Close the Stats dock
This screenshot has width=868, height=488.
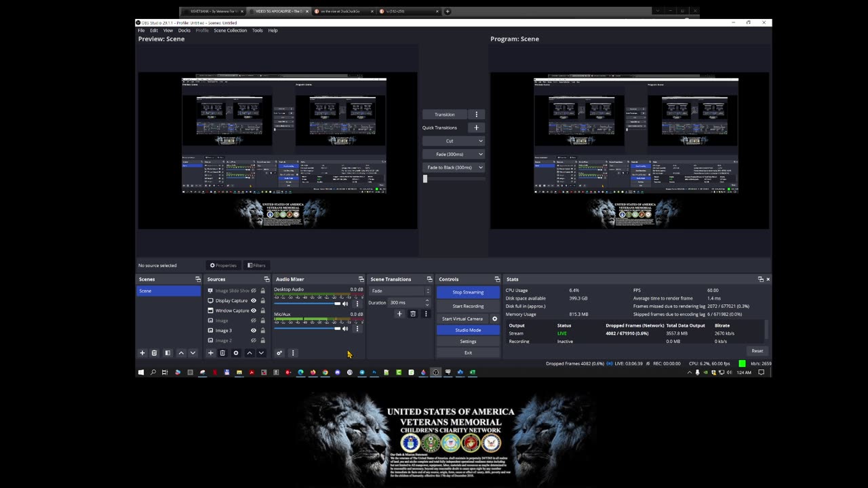click(x=768, y=279)
